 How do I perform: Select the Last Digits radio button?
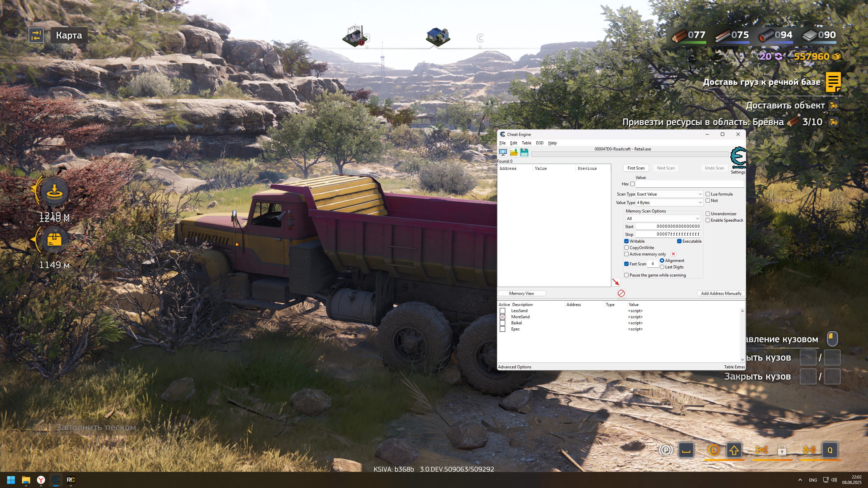[x=662, y=267]
